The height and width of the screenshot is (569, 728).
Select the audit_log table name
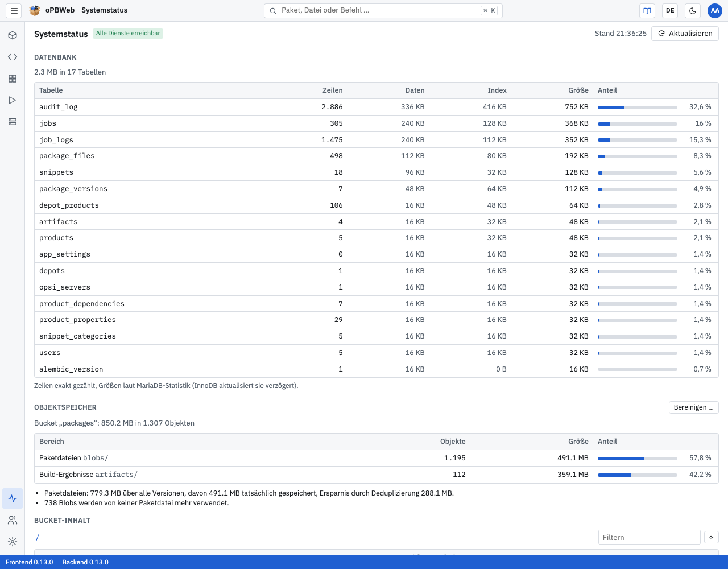coord(59,107)
